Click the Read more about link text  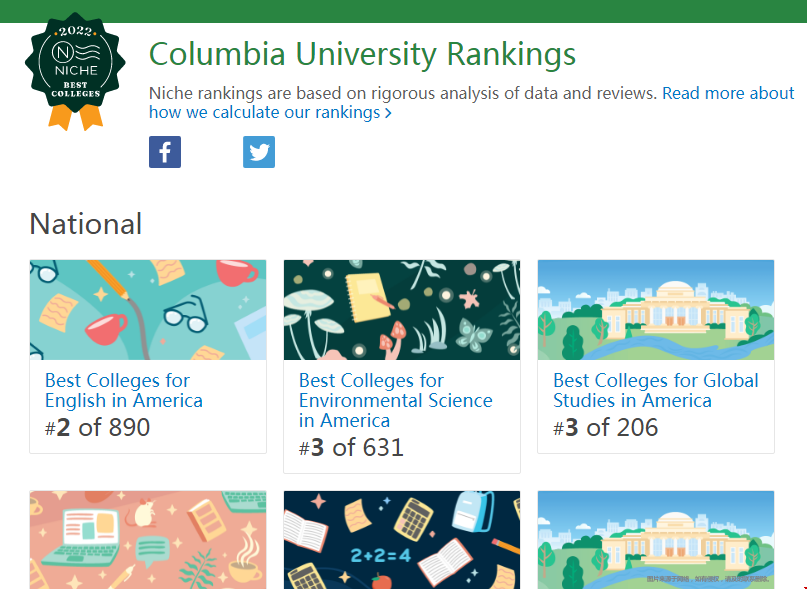point(728,93)
